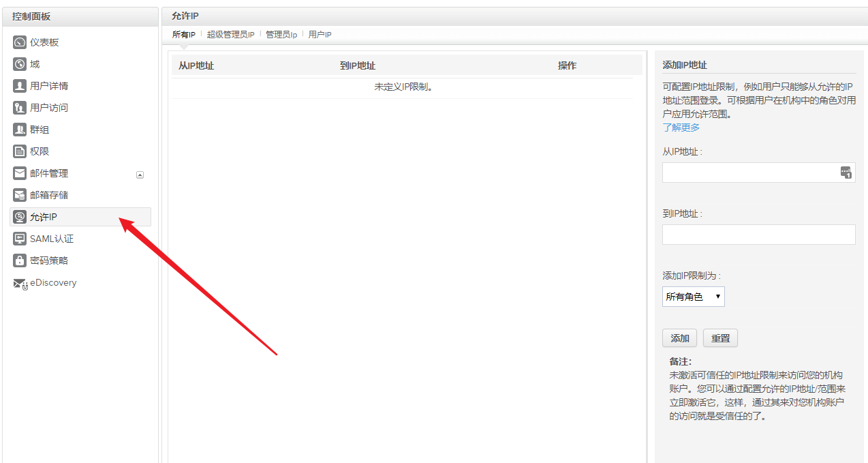This screenshot has width=868, height=463.
Task: Click the 添加 button
Action: pos(680,338)
